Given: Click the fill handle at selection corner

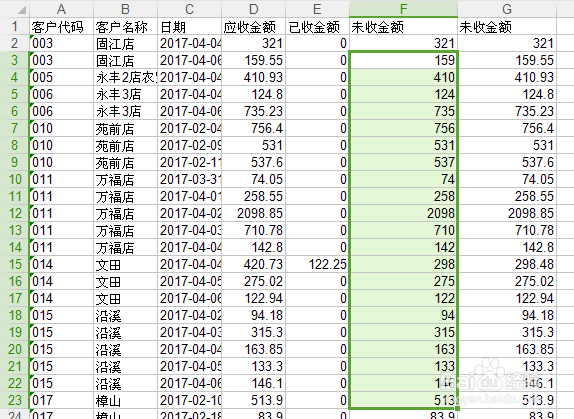Looking at the screenshot, I should pos(457,408).
